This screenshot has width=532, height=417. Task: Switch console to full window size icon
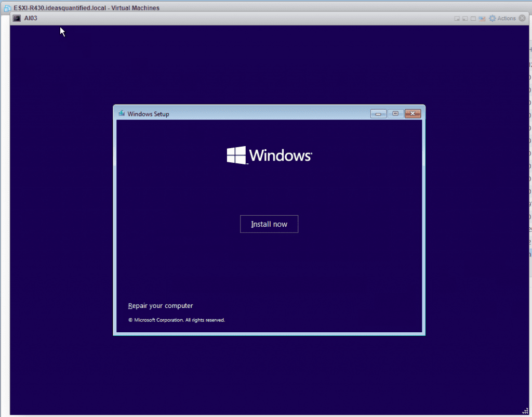[x=473, y=19]
